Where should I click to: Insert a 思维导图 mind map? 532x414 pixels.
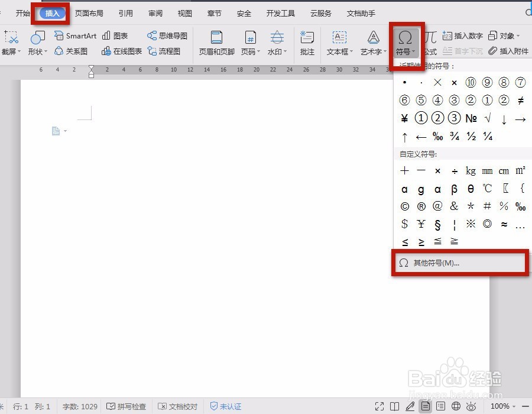click(167, 35)
